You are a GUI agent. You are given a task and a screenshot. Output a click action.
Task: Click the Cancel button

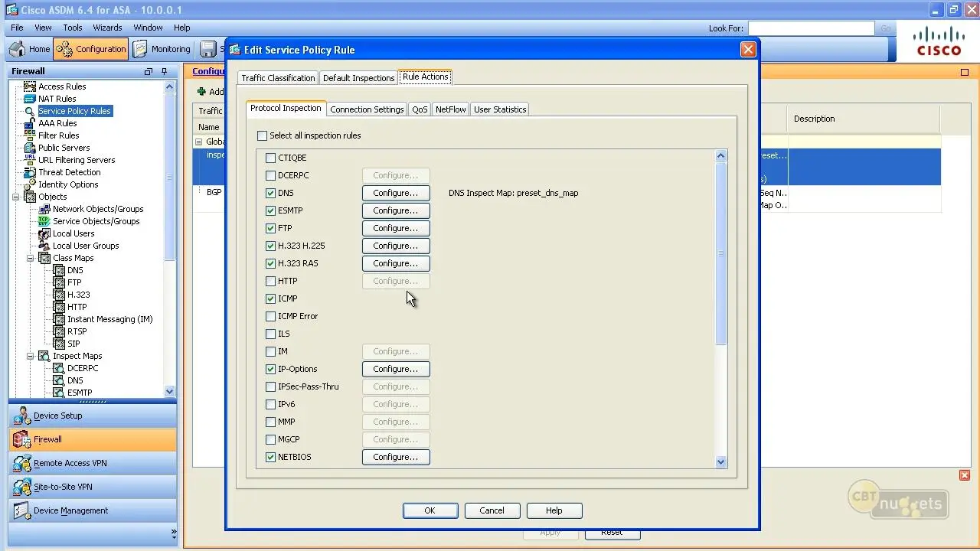pos(492,510)
